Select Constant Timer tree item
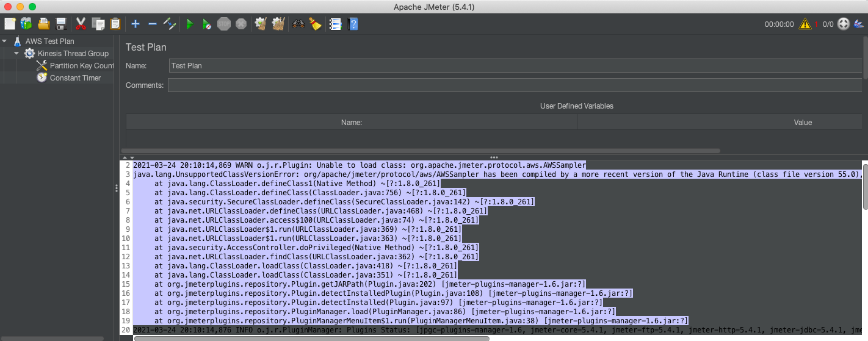 coord(76,77)
